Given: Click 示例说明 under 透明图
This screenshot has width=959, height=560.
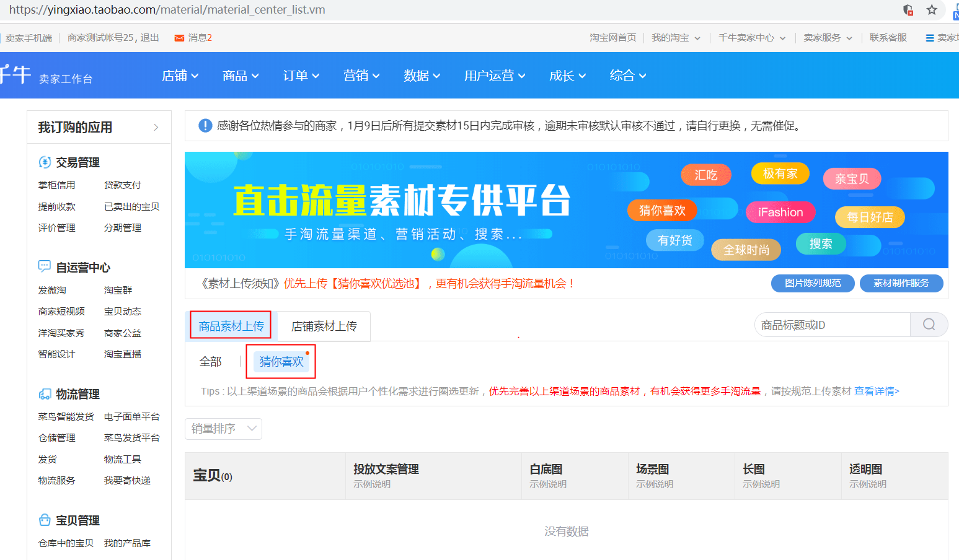Looking at the screenshot, I should [x=868, y=484].
